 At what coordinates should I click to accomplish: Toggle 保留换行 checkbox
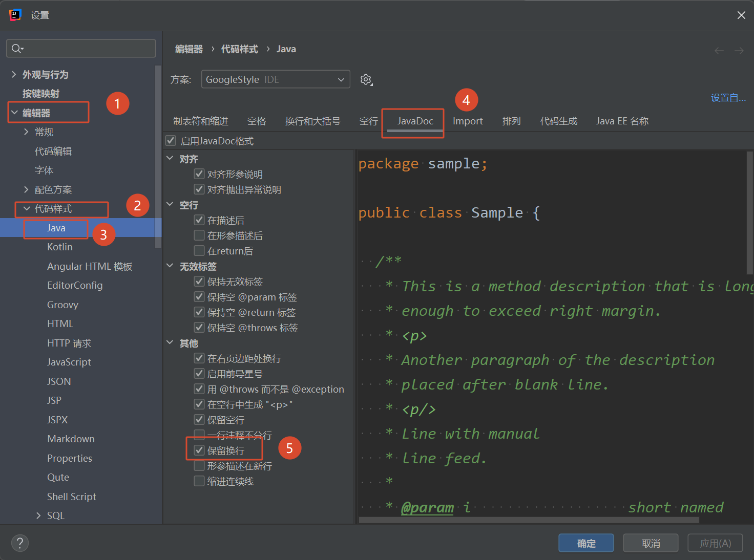[199, 450]
